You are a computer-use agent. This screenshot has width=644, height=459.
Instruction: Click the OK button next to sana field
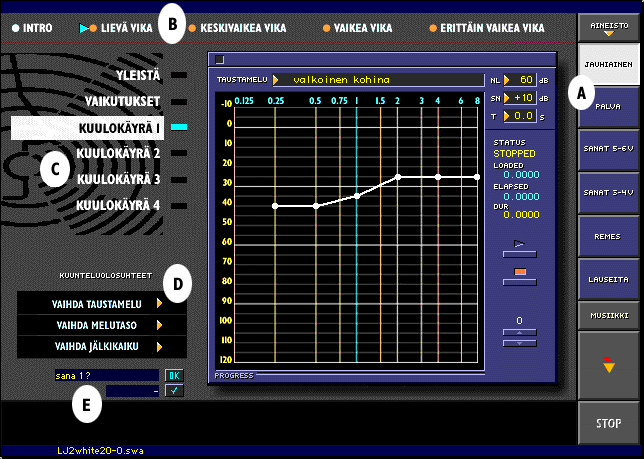pos(175,375)
